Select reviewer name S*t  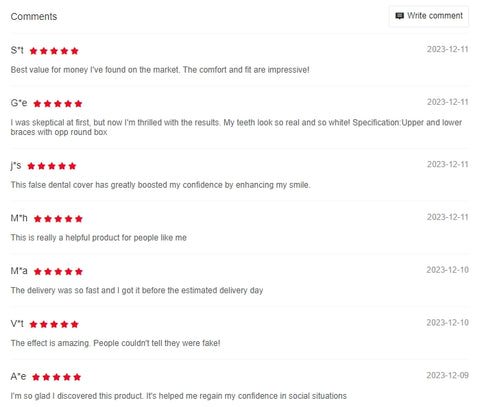(17, 50)
